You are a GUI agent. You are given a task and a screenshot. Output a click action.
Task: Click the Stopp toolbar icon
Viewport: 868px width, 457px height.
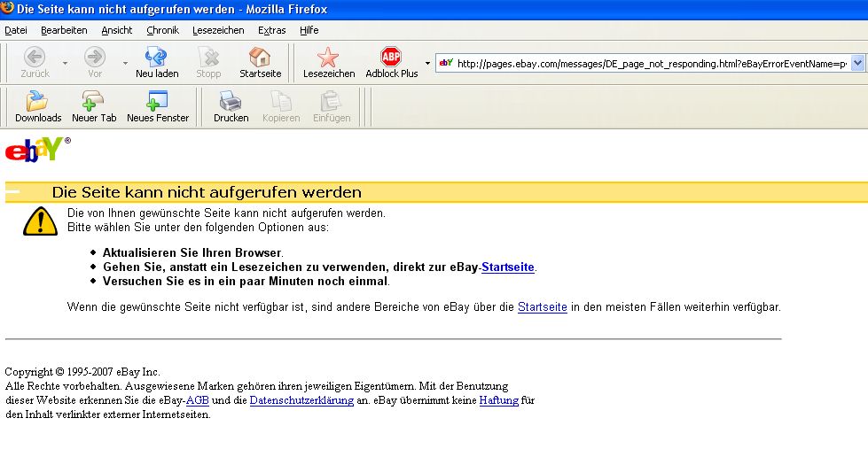[208, 57]
